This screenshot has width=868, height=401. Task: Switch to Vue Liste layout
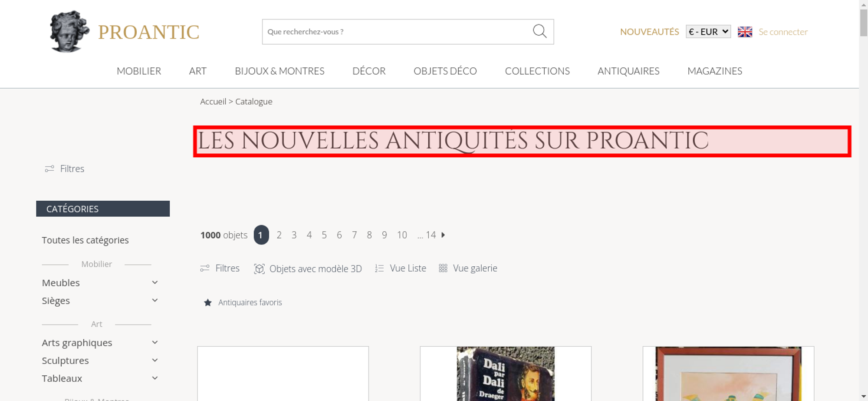(x=400, y=268)
